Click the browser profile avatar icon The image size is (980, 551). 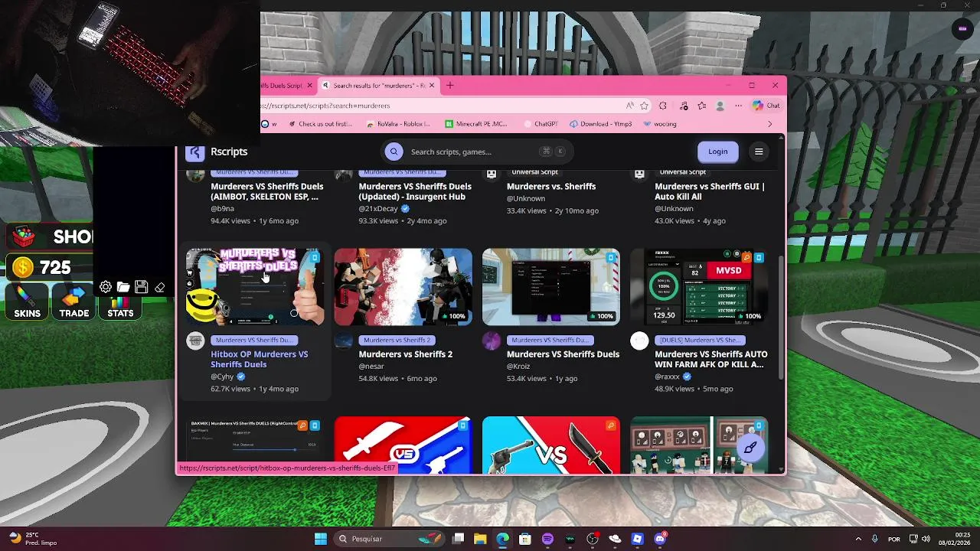[720, 106]
